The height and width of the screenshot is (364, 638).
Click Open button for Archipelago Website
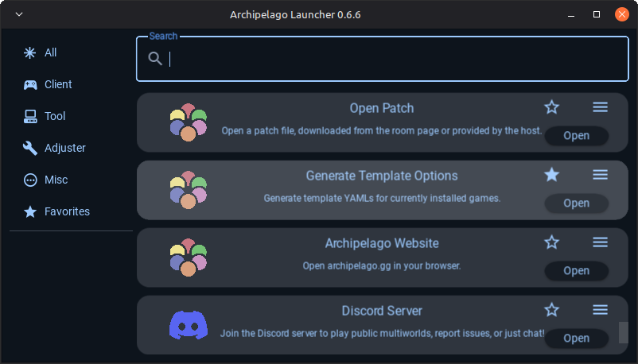coord(577,270)
